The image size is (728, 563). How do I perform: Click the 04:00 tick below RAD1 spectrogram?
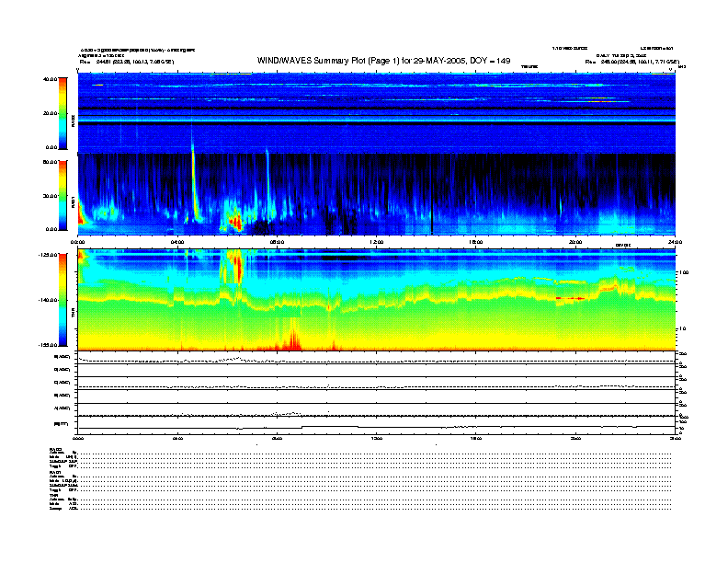point(177,242)
